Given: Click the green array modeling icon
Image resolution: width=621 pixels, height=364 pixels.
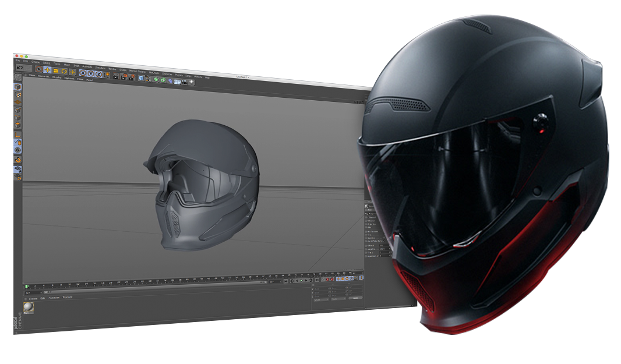Looking at the screenshot, I should tap(163, 80).
